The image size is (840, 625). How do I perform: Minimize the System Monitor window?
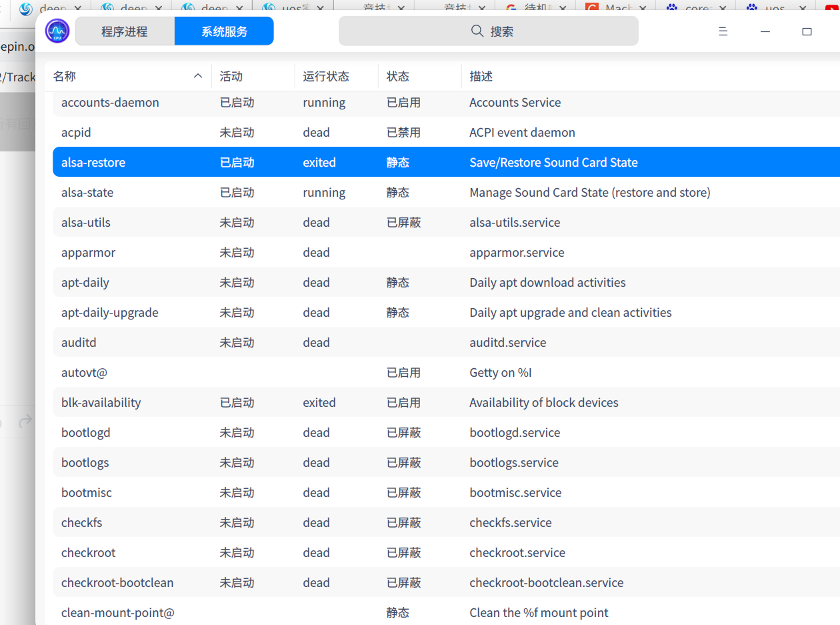point(765,31)
